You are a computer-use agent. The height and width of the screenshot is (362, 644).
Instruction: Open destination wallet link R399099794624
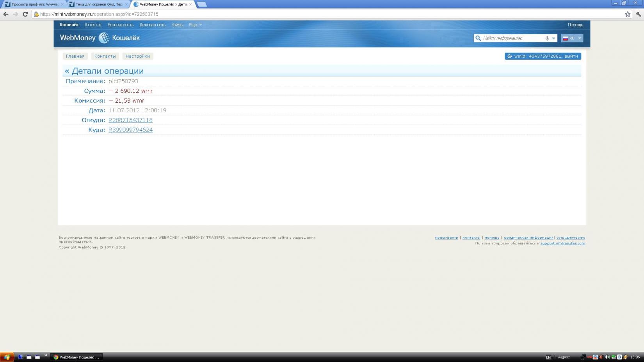pos(130,130)
